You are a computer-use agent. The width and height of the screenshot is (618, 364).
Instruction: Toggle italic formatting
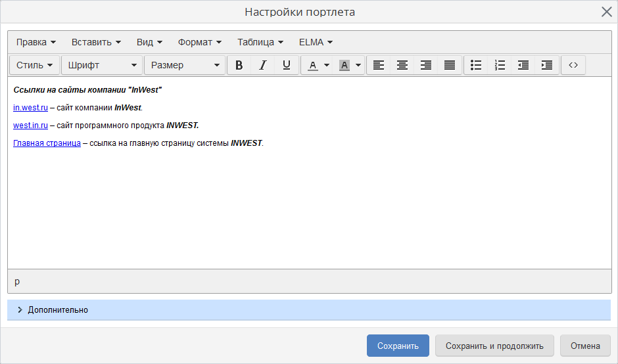(x=263, y=65)
